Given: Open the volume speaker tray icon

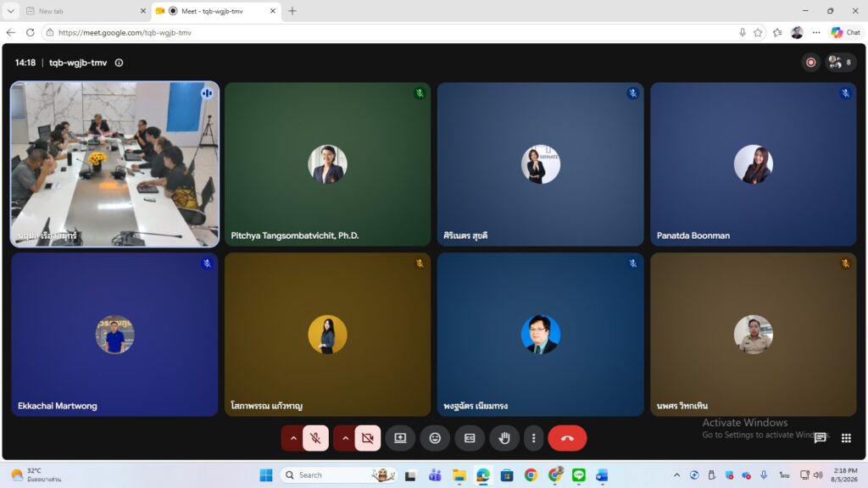Looking at the screenshot, I should point(818,475).
